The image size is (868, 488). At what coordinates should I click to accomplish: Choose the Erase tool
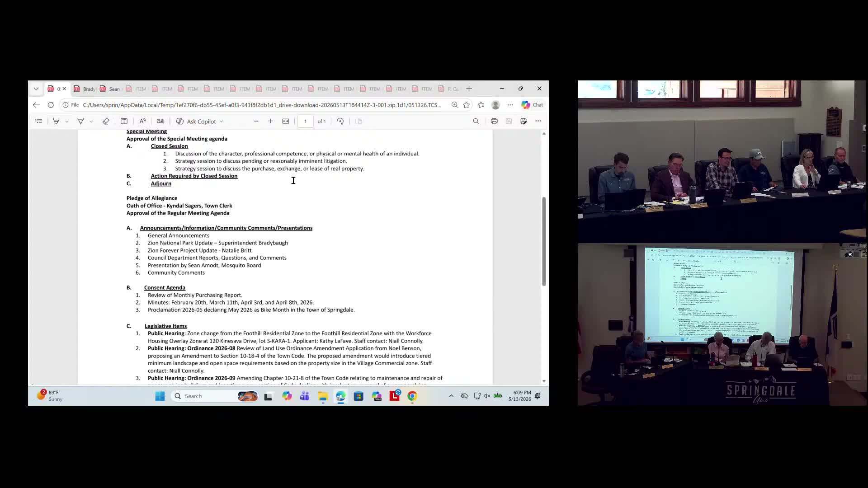(x=106, y=121)
